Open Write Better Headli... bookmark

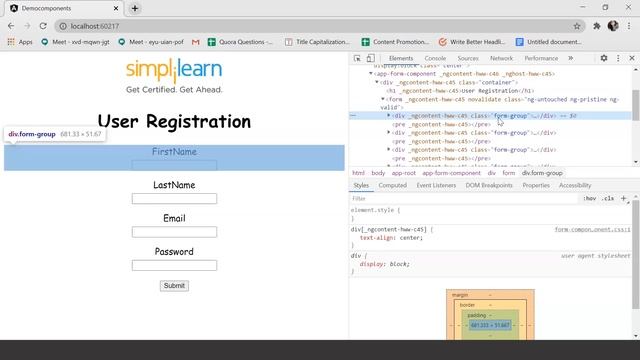(472, 42)
